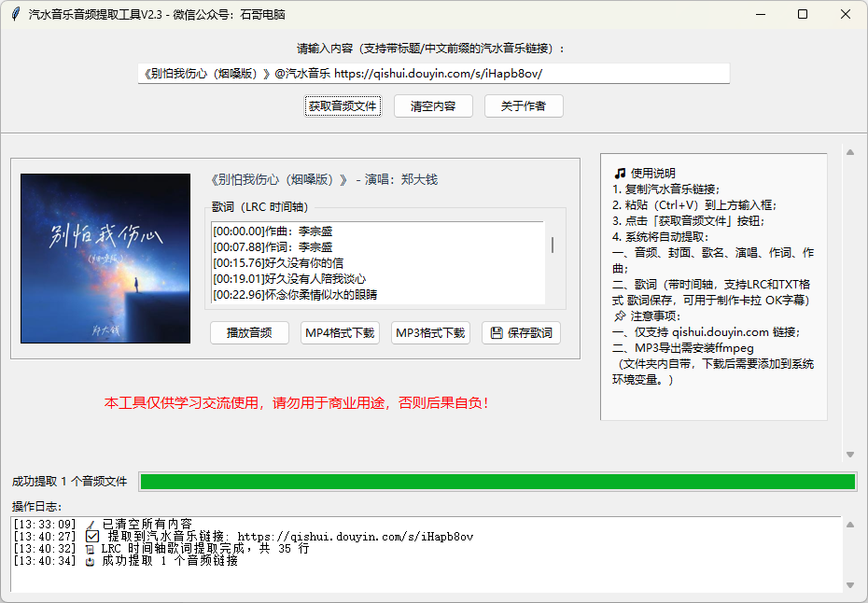Maximize the application window

(803, 14)
